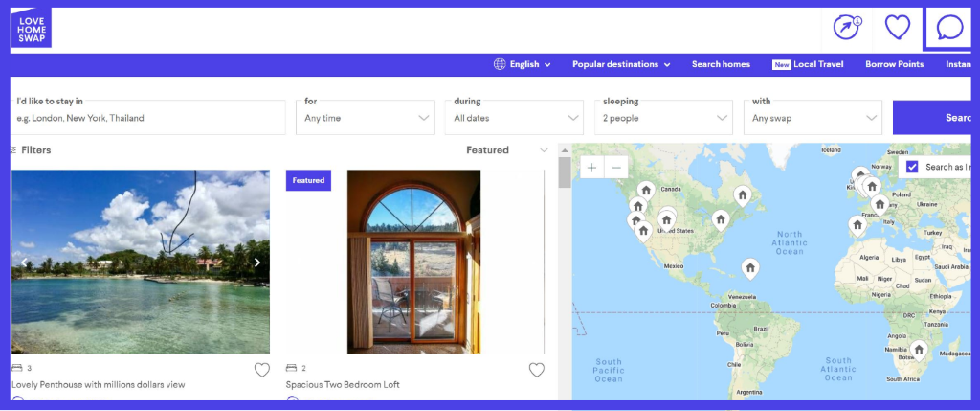Click the home marker over Canada
The width and height of the screenshot is (980, 411).
[x=646, y=190]
